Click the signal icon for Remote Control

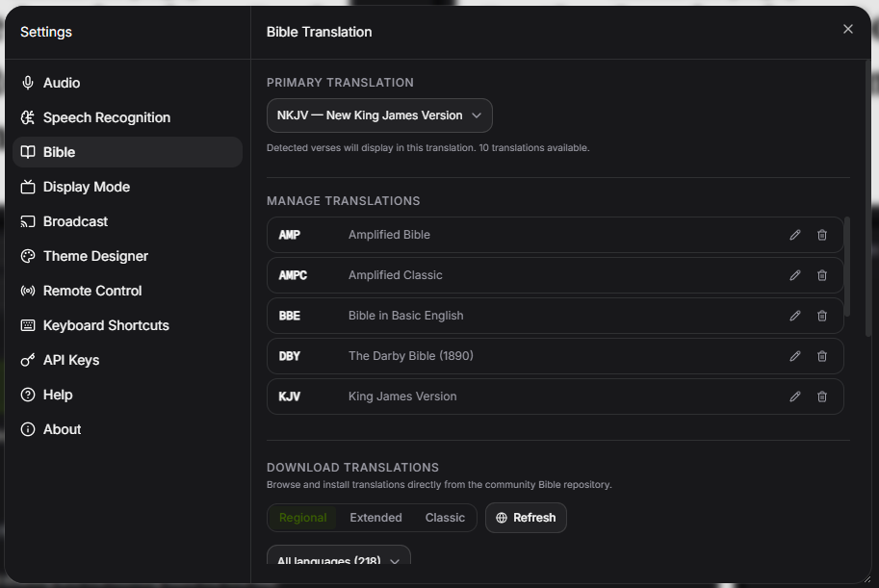(x=28, y=291)
